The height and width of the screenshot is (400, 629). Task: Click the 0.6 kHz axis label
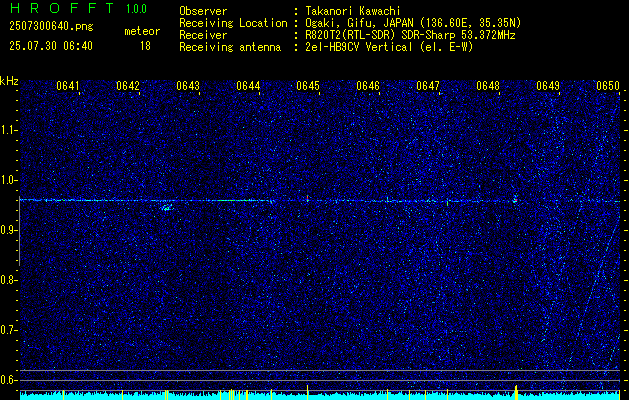[x=8, y=380]
